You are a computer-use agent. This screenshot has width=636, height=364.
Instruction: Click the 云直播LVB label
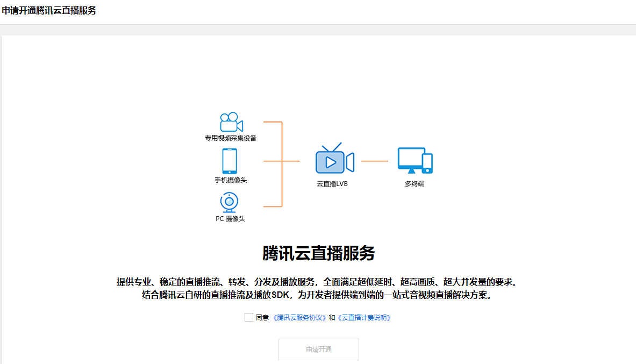click(332, 184)
